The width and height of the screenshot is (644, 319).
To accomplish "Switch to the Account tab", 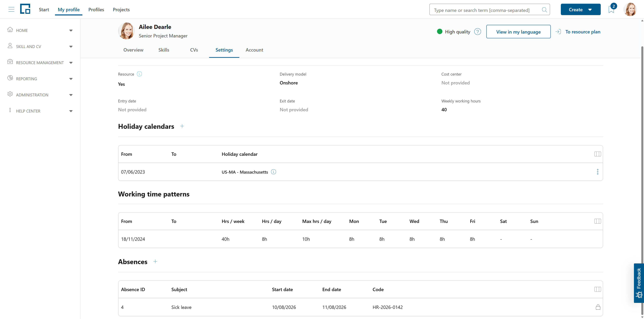I will pyautogui.click(x=254, y=50).
